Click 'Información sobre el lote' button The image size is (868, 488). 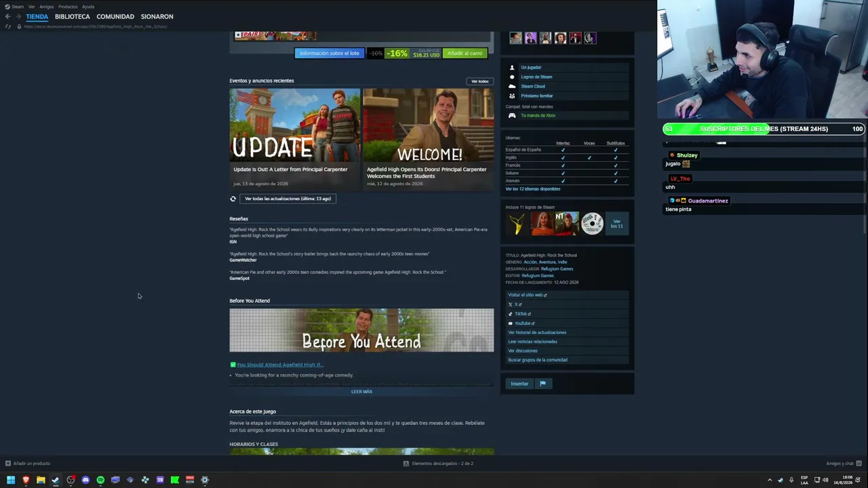[330, 53]
